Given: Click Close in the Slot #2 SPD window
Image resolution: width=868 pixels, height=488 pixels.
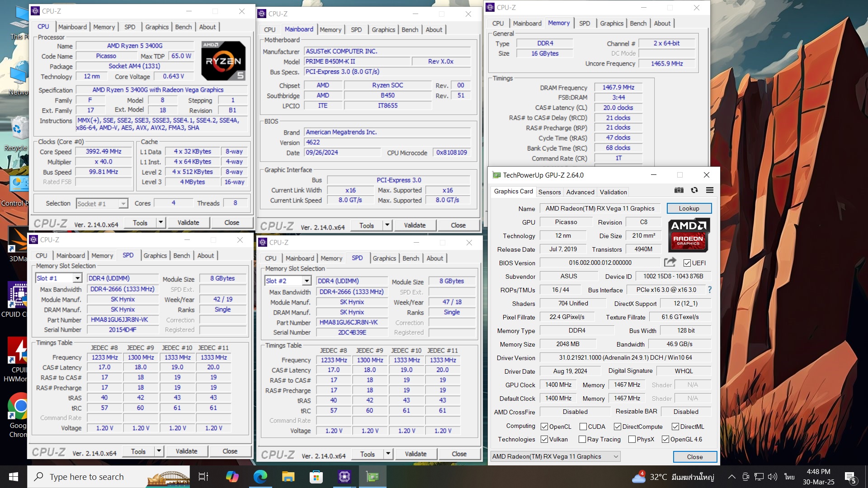Looking at the screenshot, I should coord(459,454).
